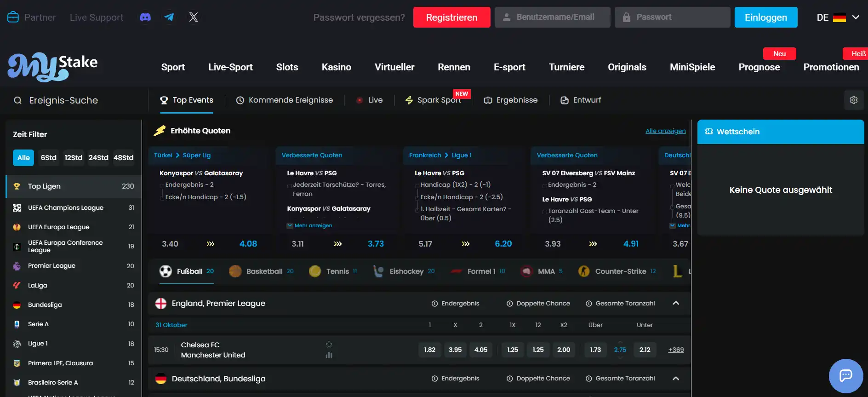The height and width of the screenshot is (397, 868).
Task: Select the MMA sport icon
Action: click(526, 271)
